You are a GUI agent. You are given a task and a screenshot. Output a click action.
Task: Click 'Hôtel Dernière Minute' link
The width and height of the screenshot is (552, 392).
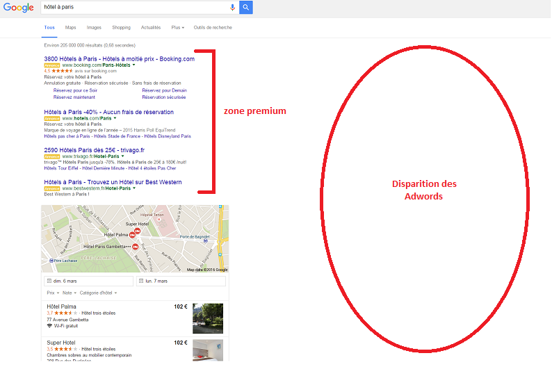(x=103, y=168)
